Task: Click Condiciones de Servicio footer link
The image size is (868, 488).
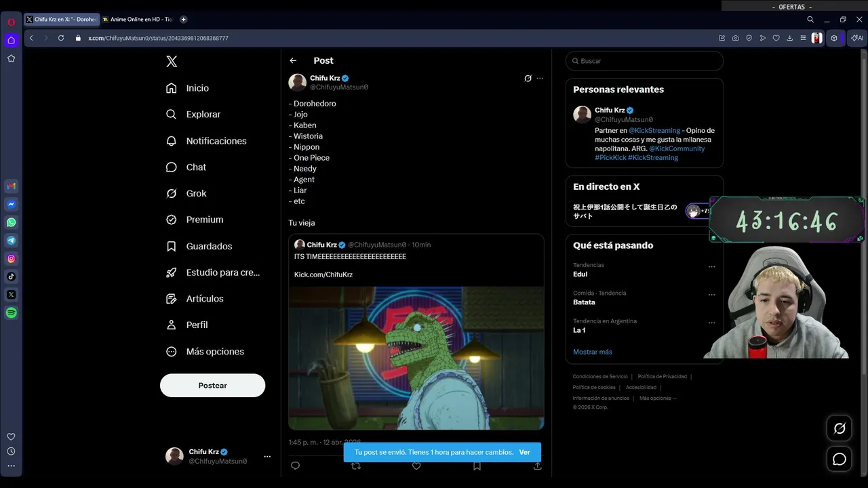Action: pyautogui.click(x=600, y=376)
